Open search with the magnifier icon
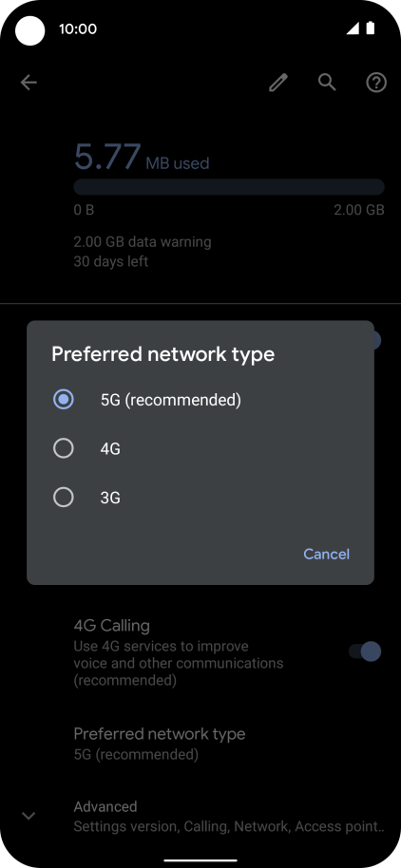 click(x=327, y=83)
